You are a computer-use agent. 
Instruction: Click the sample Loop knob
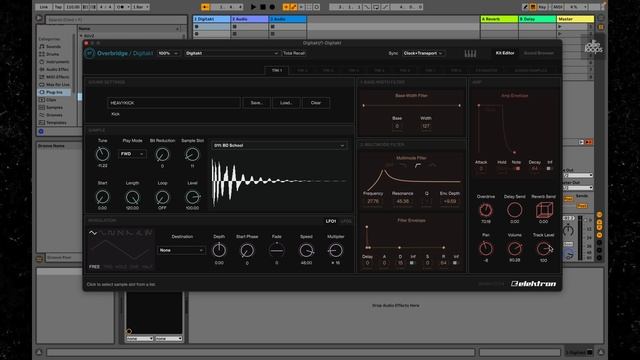162,197
